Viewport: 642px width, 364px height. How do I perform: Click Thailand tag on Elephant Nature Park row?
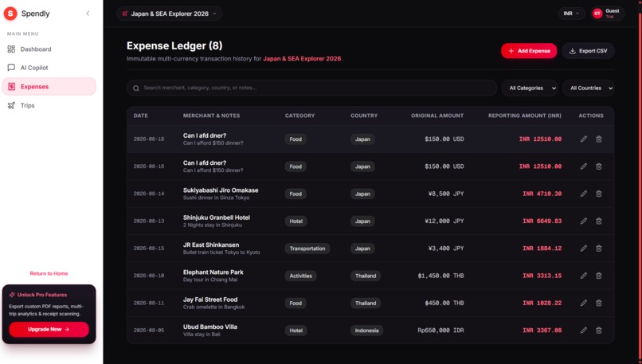pos(366,276)
